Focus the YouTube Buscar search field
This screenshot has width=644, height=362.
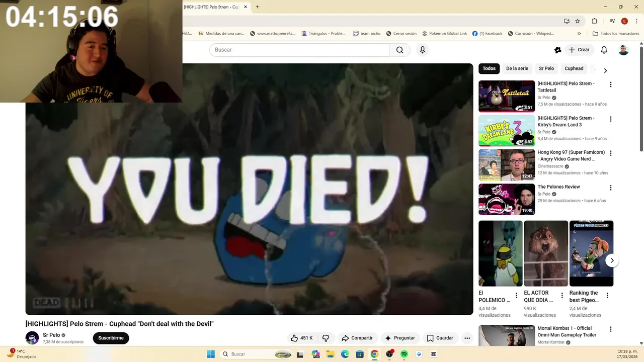coord(299,50)
